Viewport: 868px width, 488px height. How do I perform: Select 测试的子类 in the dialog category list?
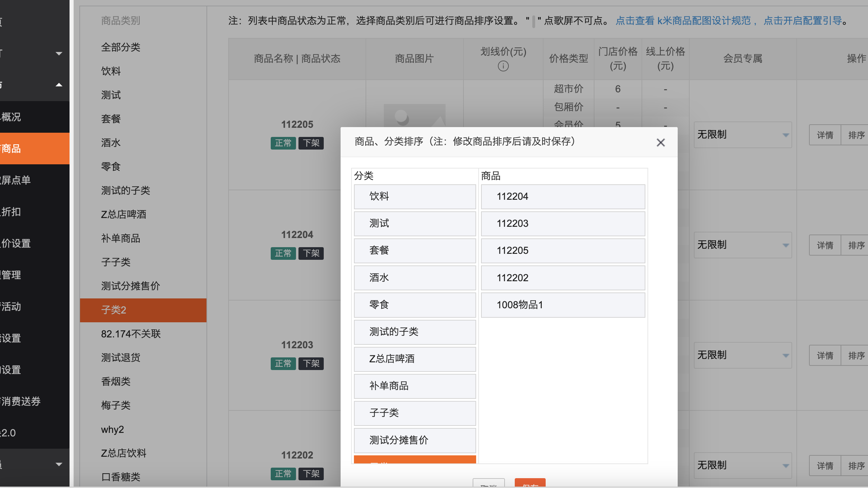[x=415, y=332]
